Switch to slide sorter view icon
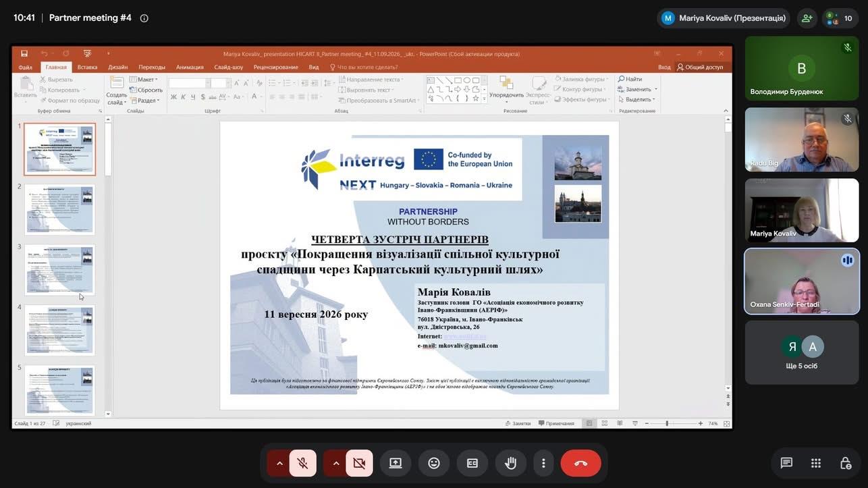Image resolution: width=868 pixels, height=488 pixels. click(x=604, y=423)
